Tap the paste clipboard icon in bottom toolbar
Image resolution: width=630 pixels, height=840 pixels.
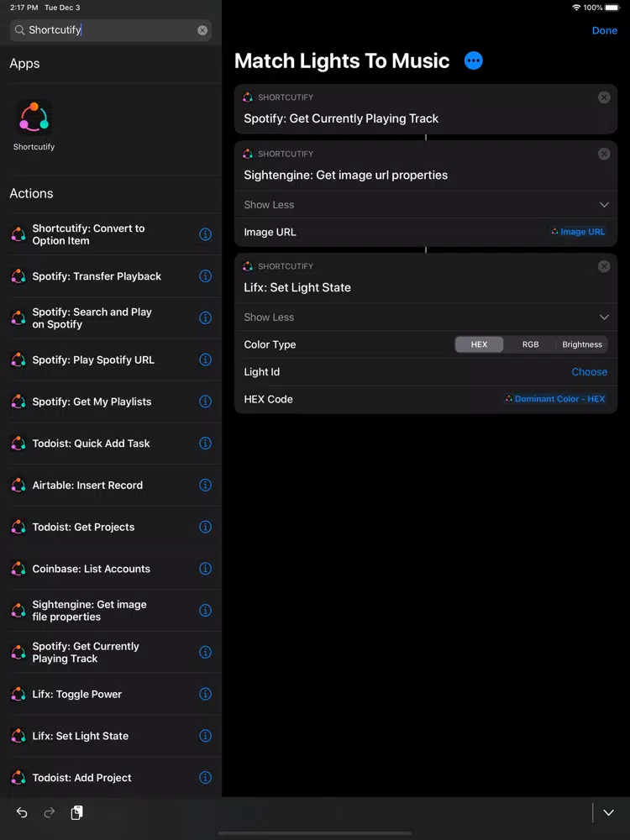coord(76,812)
